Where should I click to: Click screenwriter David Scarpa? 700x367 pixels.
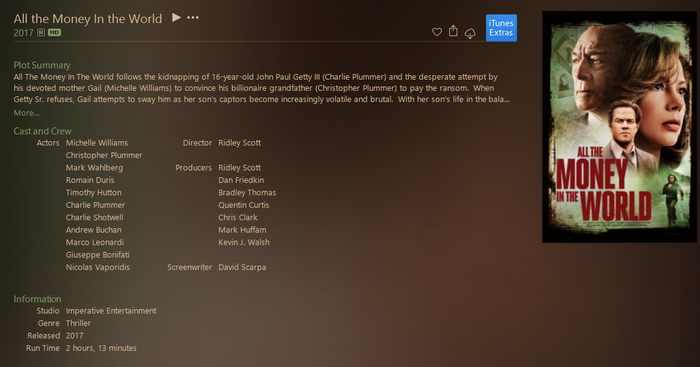[242, 267]
